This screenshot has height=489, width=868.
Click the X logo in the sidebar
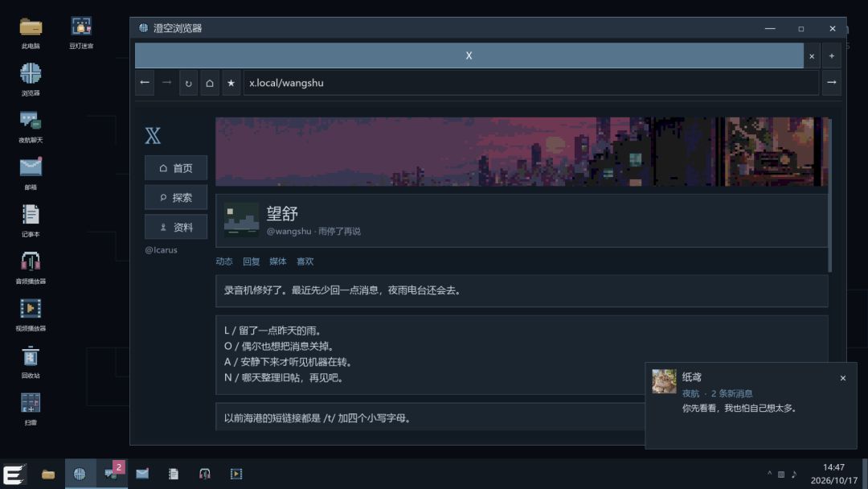click(153, 136)
